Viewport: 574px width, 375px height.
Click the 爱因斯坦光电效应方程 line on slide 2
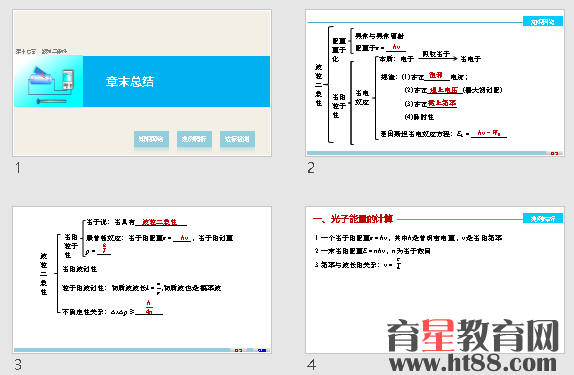pyautogui.click(x=443, y=134)
